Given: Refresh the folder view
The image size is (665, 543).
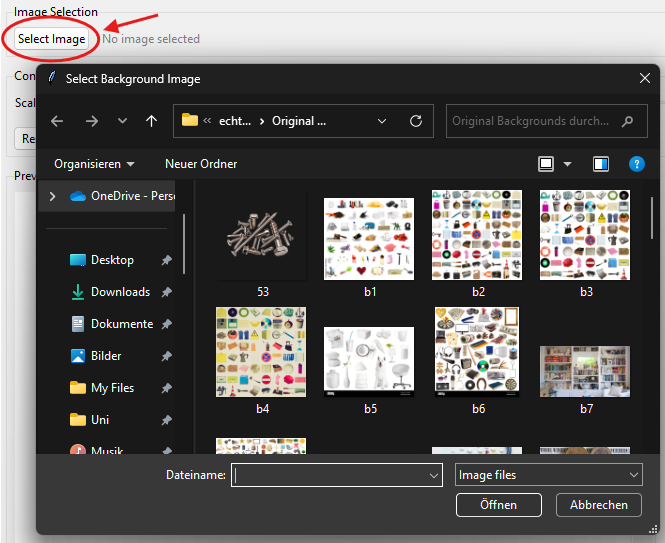Looking at the screenshot, I should point(416,121).
